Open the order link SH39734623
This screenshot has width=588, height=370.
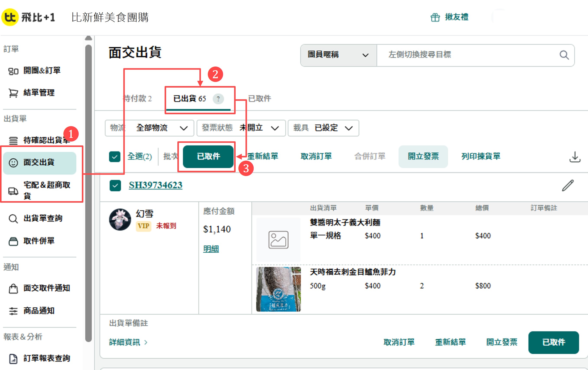(x=155, y=185)
